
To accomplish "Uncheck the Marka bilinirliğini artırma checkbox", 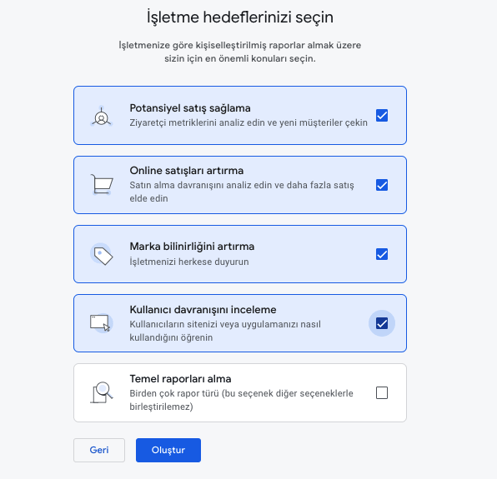I will 382,254.
